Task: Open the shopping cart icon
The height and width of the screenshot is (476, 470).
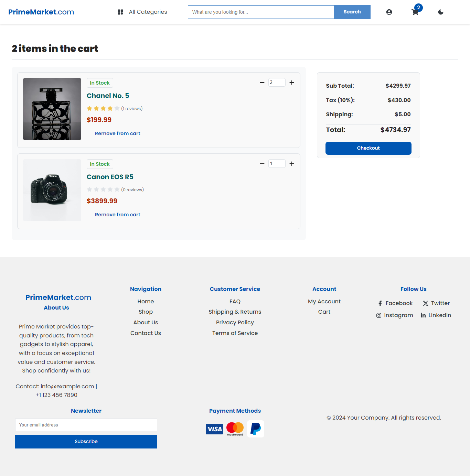Action: [415, 12]
